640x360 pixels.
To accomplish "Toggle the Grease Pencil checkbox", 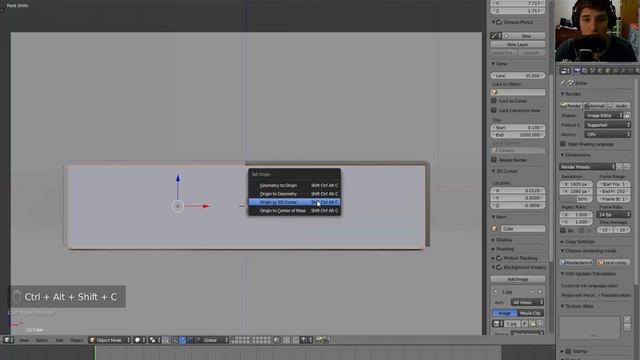I will coord(499,22).
